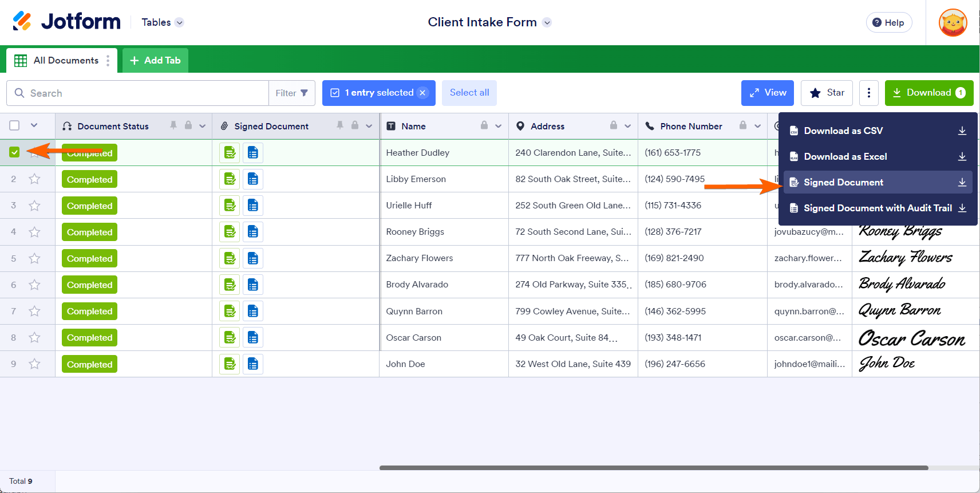Viewport: 980px width, 493px height.
Task: Open Urielle Huff's green signed document icon
Action: (230, 206)
